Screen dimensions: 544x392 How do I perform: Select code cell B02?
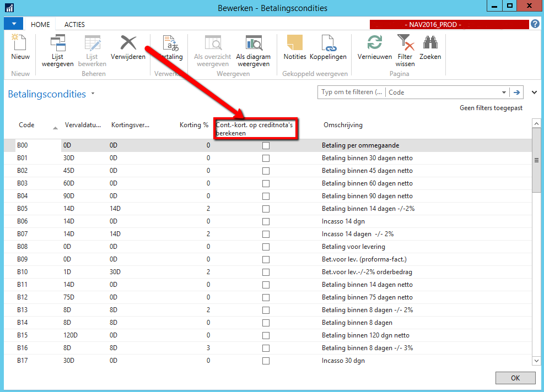coord(22,171)
